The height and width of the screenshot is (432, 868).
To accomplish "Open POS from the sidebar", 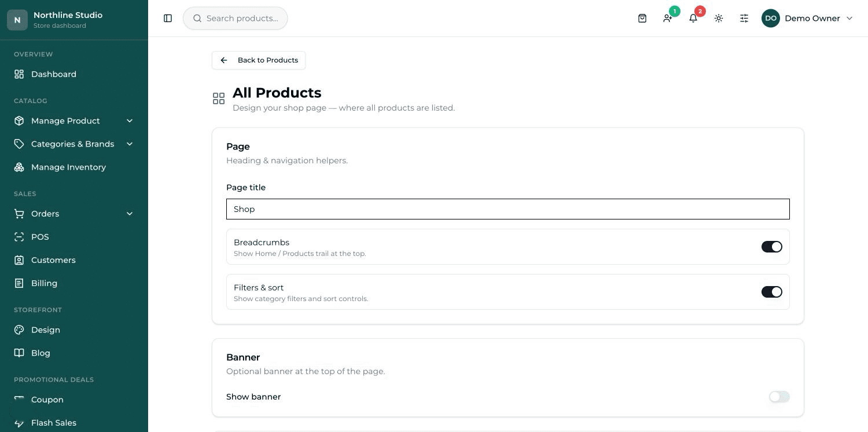I will pos(74,237).
